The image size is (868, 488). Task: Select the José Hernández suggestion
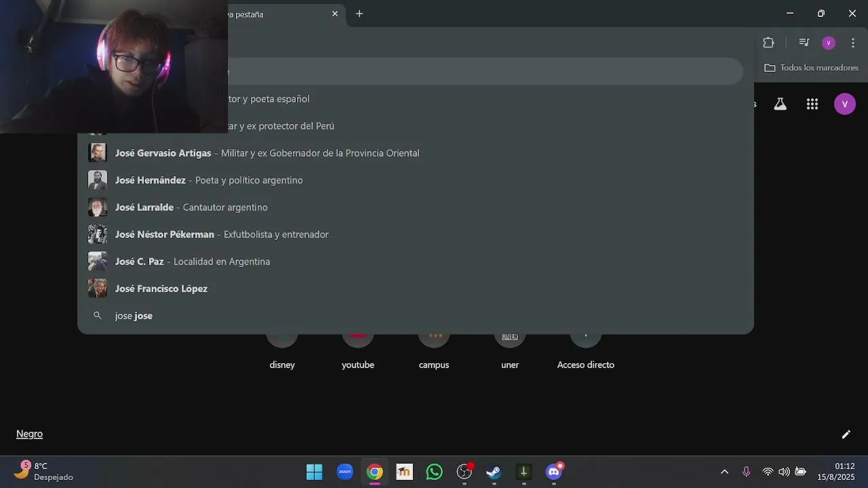point(415,180)
